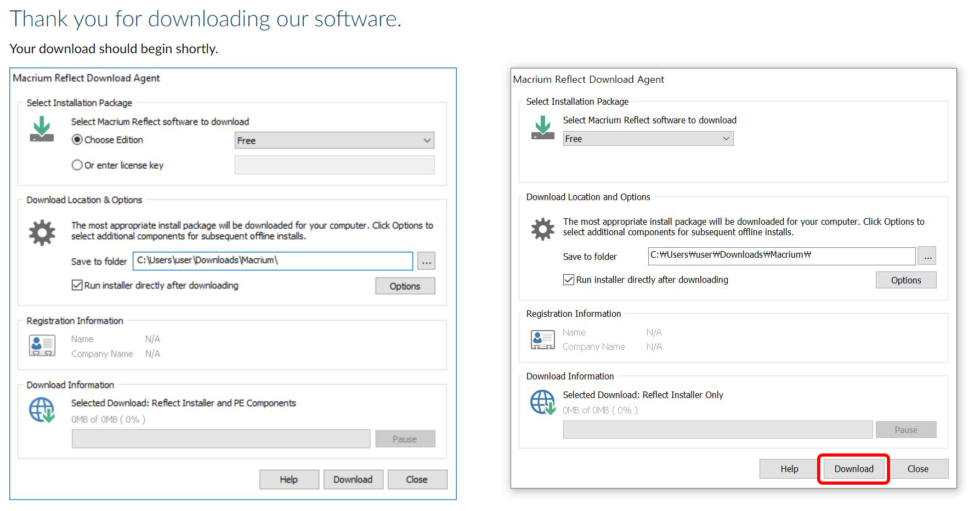The height and width of the screenshot is (511, 980).
Task: Browse for folder with ellipsis button, left dialog
Action: [x=426, y=262]
